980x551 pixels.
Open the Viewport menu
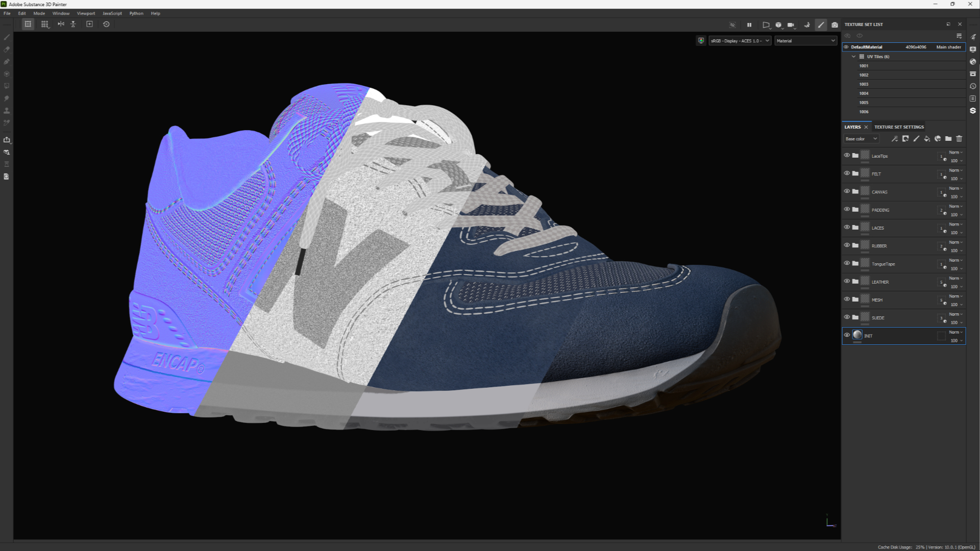(86, 13)
